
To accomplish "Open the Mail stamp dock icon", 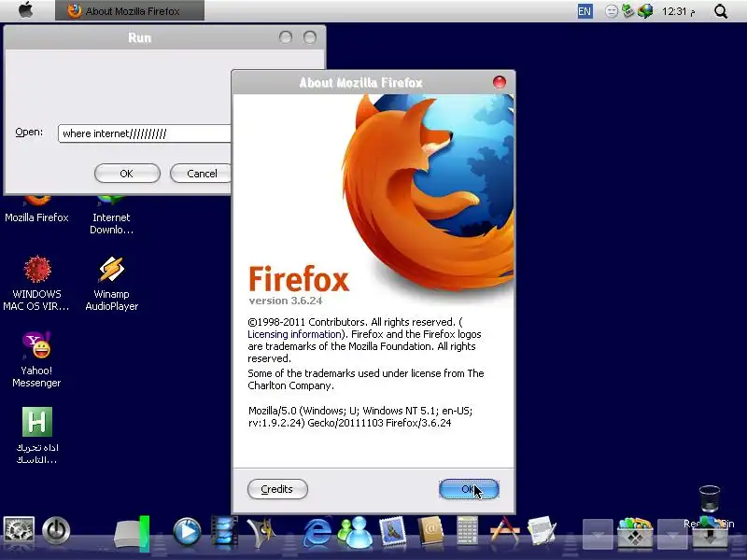I will (392, 530).
